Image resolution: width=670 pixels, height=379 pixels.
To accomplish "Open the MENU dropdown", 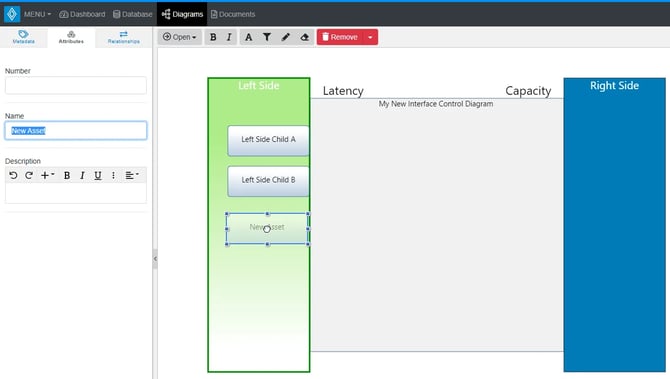I will [x=37, y=14].
